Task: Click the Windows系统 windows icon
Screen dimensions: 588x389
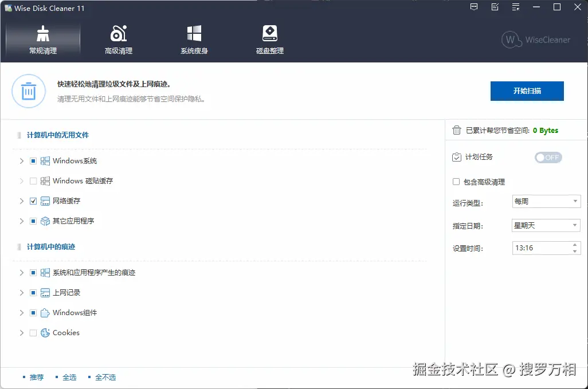Action: [45, 161]
